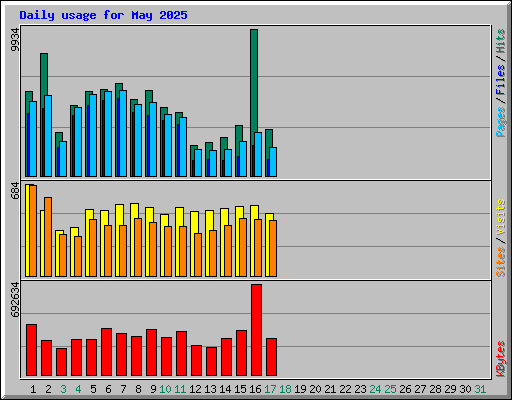This screenshot has height=400, width=512.
Task: Click the Pages legend label
Action: 501,122
